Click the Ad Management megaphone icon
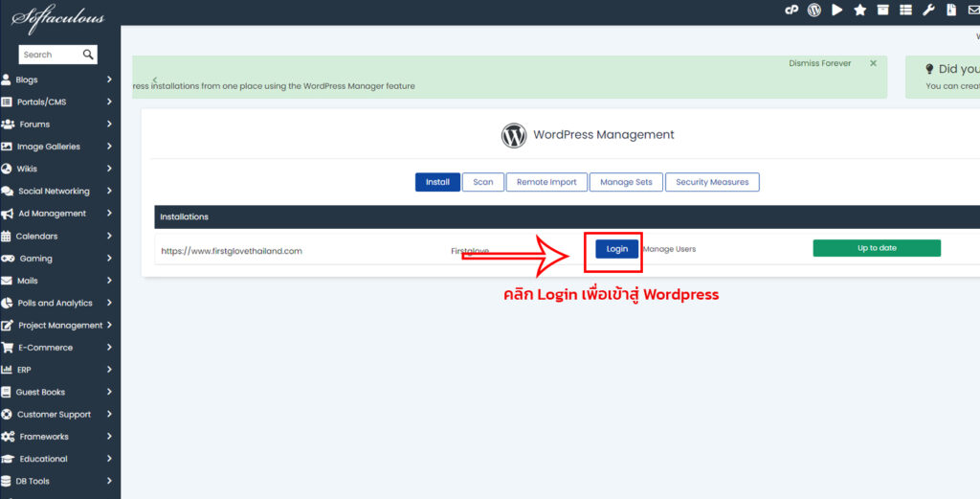980x499 pixels. (7, 214)
